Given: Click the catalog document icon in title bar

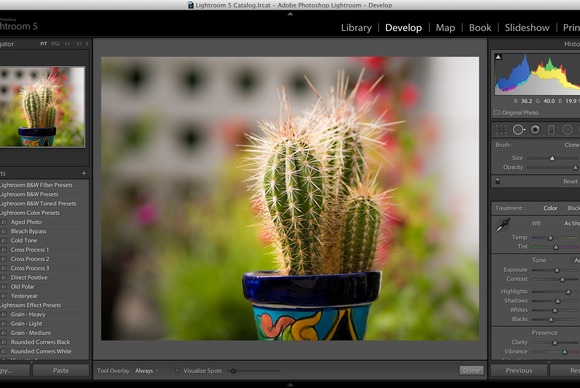Looking at the screenshot, I should 190,5.
